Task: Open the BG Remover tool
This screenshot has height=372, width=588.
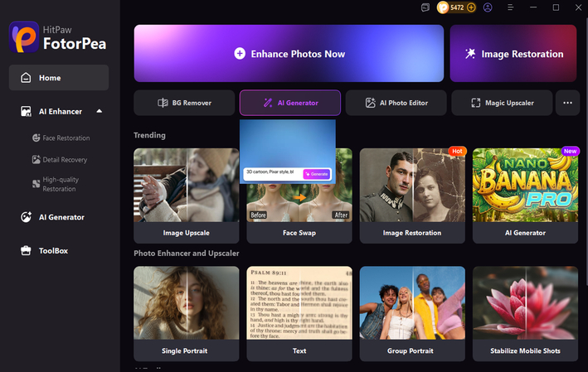Action: tap(184, 103)
